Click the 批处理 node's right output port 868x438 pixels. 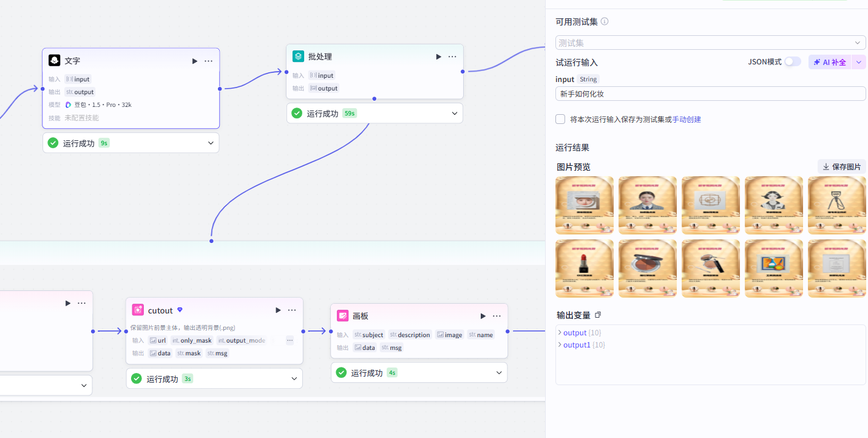[463, 71]
